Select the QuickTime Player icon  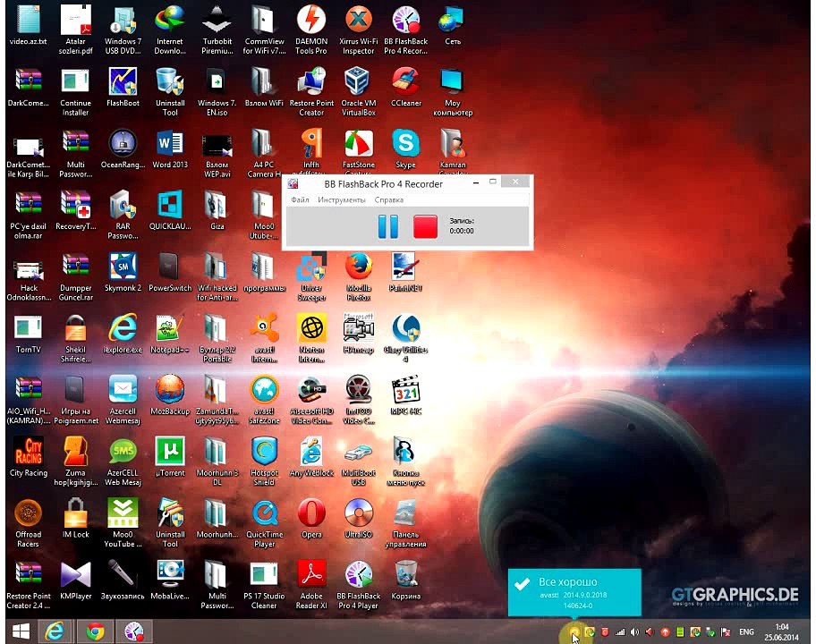264,523
